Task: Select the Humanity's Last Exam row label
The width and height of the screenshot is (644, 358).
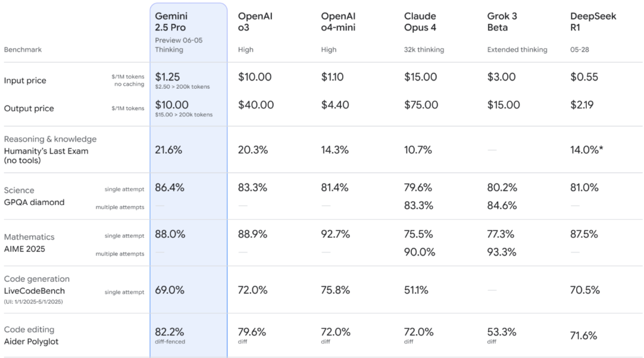Action: (x=46, y=151)
